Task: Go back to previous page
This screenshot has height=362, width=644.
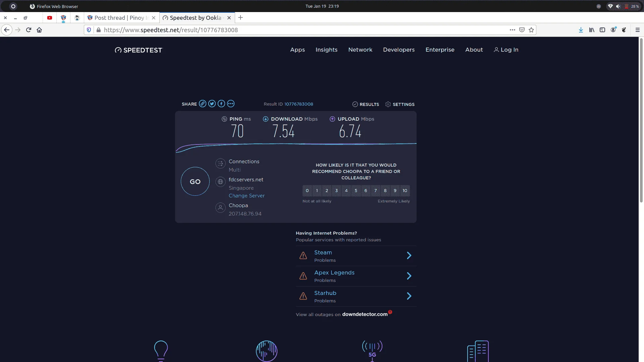Action: tap(7, 30)
